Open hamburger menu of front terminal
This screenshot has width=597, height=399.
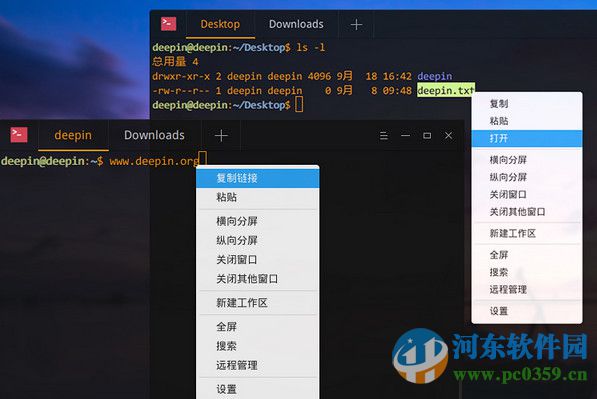click(x=384, y=136)
